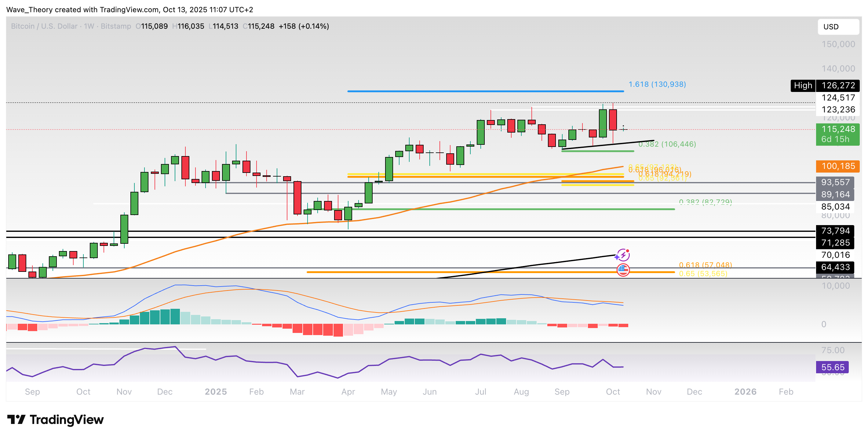The width and height of the screenshot is (868, 438).
Task: Open the 1W timeframe selector in the header
Action: click(x=89, y=26)
